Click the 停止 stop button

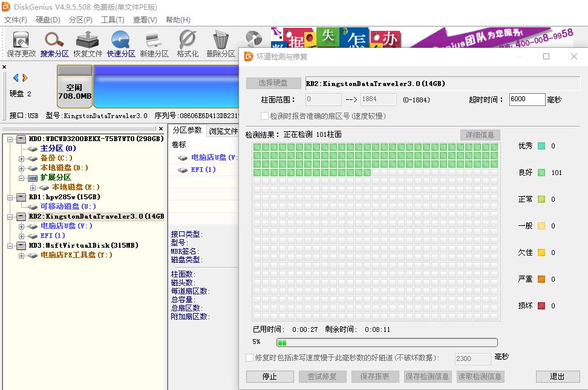pyautogui.click(x=270, y=376)
